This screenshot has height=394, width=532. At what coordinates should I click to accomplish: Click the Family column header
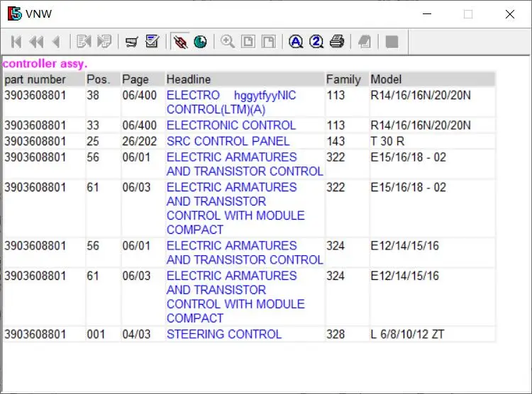tap(343, 79)
